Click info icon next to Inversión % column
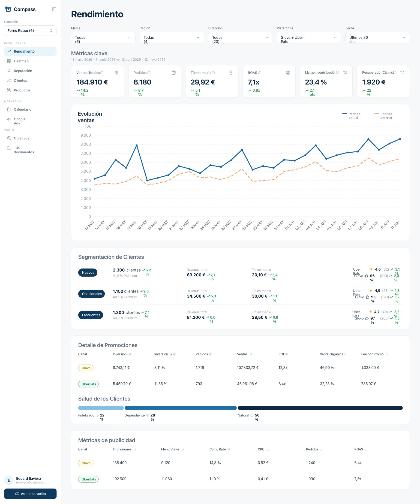 pyautogui.click(x=175, y=354)
